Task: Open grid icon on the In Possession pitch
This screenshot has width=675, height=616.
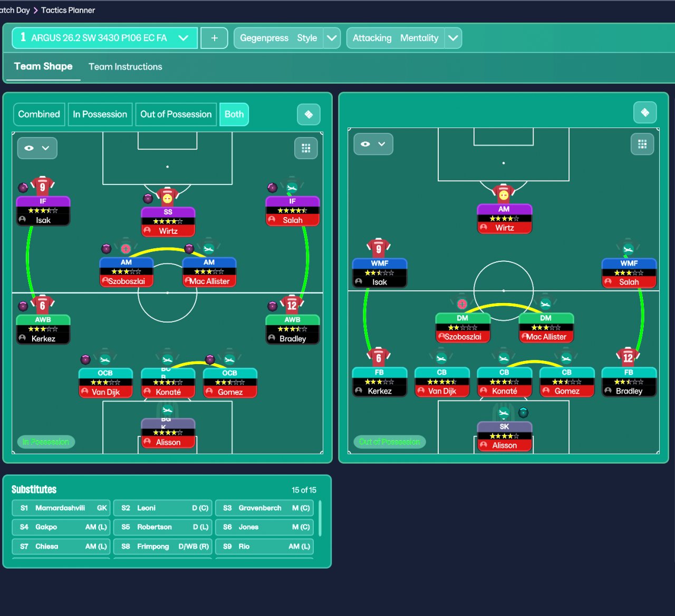Action: tap(306, 148)
